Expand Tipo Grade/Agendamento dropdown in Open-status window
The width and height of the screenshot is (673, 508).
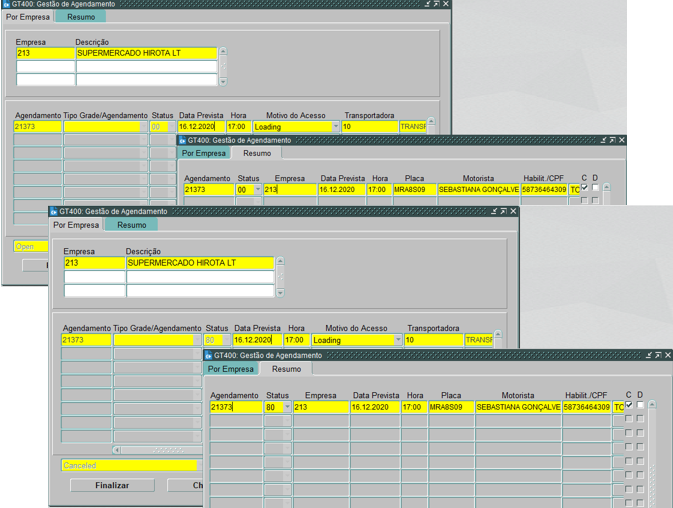point(143,127)
